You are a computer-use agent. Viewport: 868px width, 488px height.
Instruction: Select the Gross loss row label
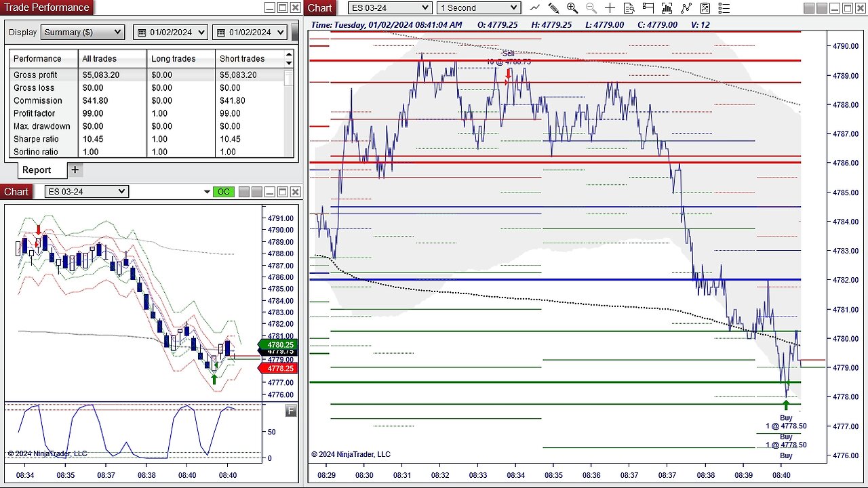pos(34,88)
